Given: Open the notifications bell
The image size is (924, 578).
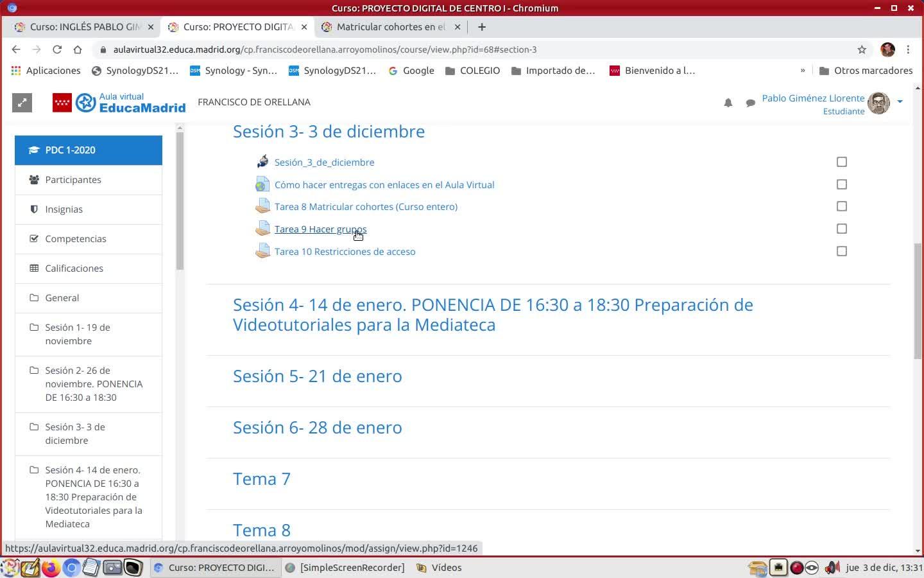Looking at the screenshot, I should (x=728, y=103).
